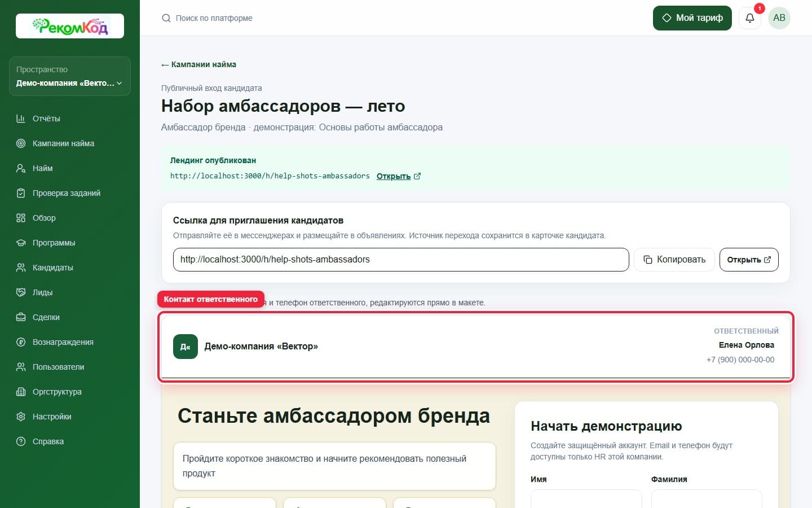Click the invitation link input field
The height and width of the screenshot is (508, 812).
[x=401, y=260]
